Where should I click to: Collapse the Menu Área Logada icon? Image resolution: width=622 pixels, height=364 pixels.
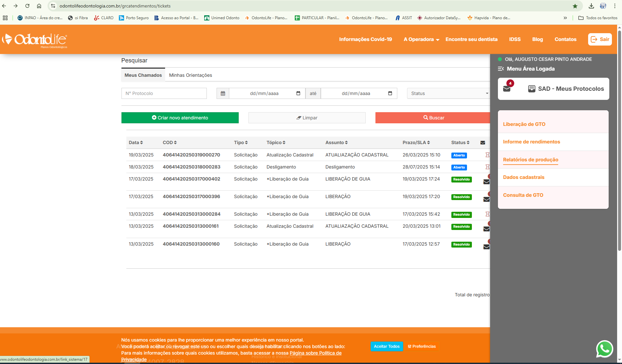pyautogui.click(x=501, y=69)
